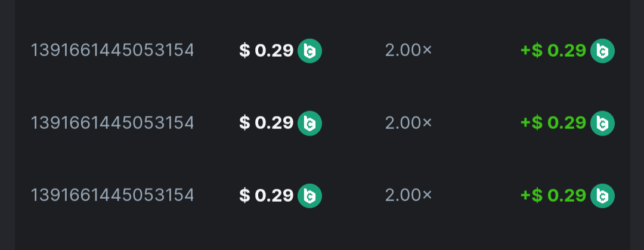This screenshot has width=644, height=250.
Task: Click the coin icon next to the second row's green profit
Action: [602, 123]
